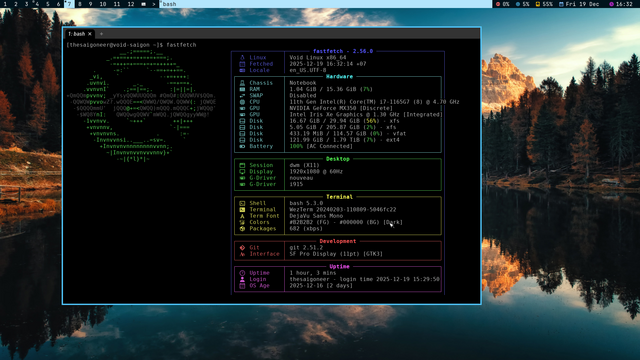Click the RAM icon in Hardware section
The width and height of the screenshot is (640, 360).
pos(242,89)
